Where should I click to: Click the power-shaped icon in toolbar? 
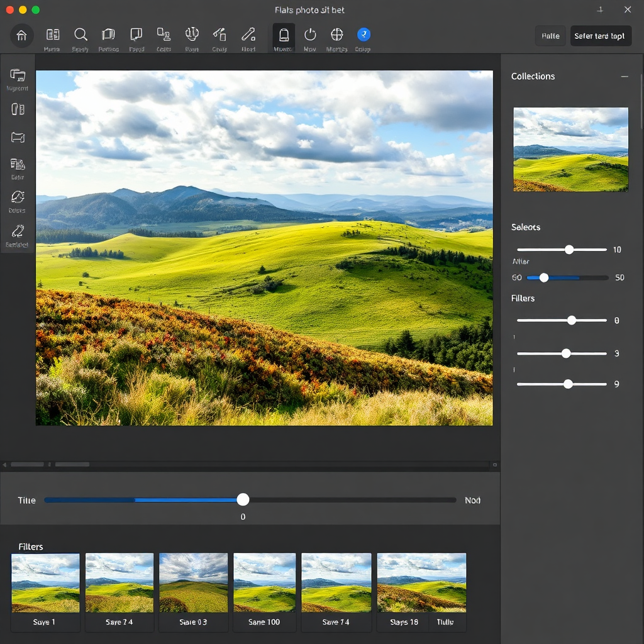[x=310, y=35]
